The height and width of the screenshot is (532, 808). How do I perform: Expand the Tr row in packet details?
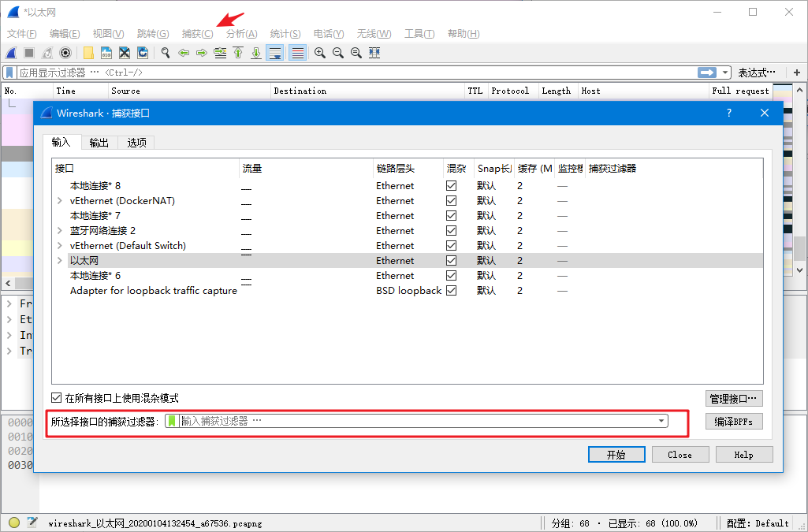9,352
